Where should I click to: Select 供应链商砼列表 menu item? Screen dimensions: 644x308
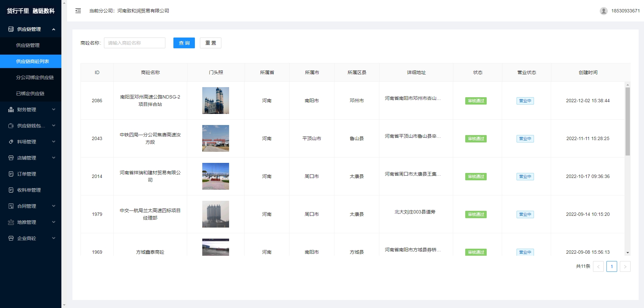coord(31,61)
